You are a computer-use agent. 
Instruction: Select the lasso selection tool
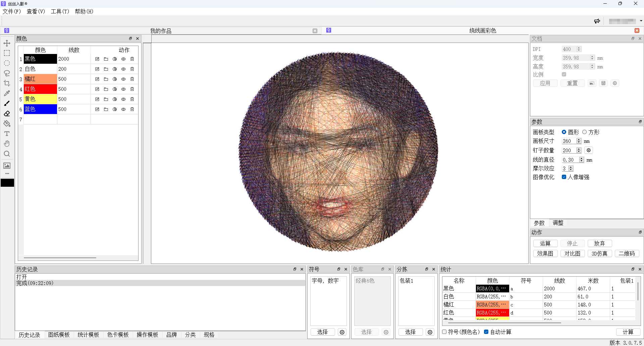pos(7,73)
